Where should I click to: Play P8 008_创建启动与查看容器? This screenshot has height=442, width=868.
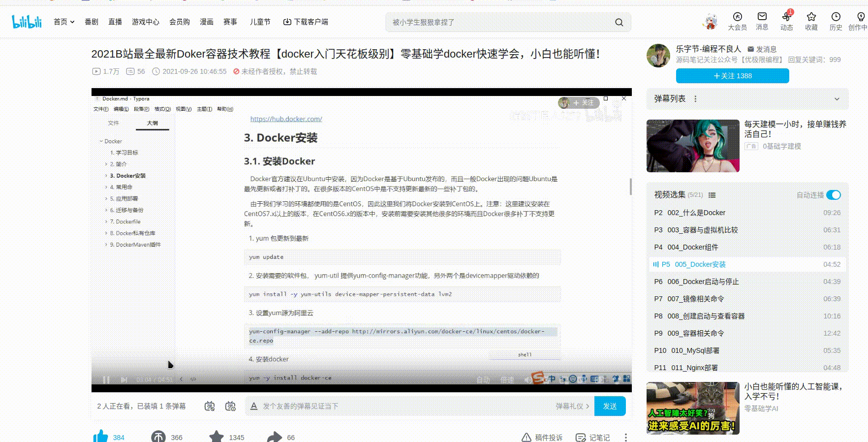coord(747,316)
